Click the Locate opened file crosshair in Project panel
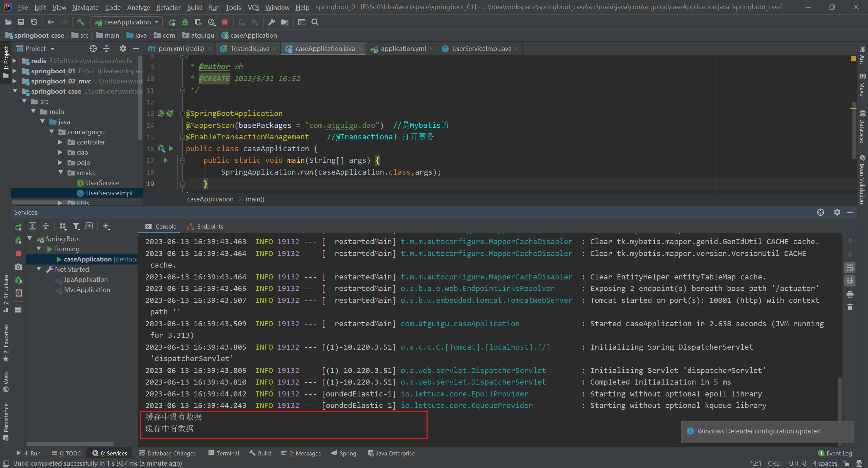 click(93, 48)
